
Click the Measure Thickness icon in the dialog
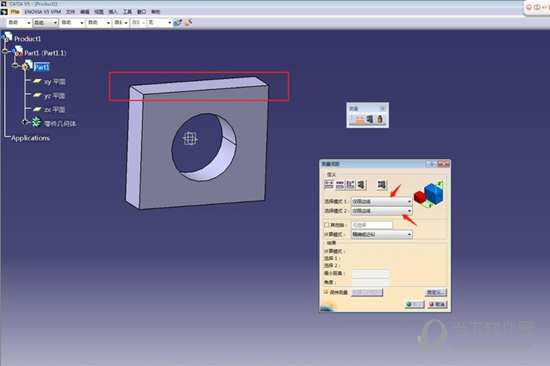[x=382, y=185]
